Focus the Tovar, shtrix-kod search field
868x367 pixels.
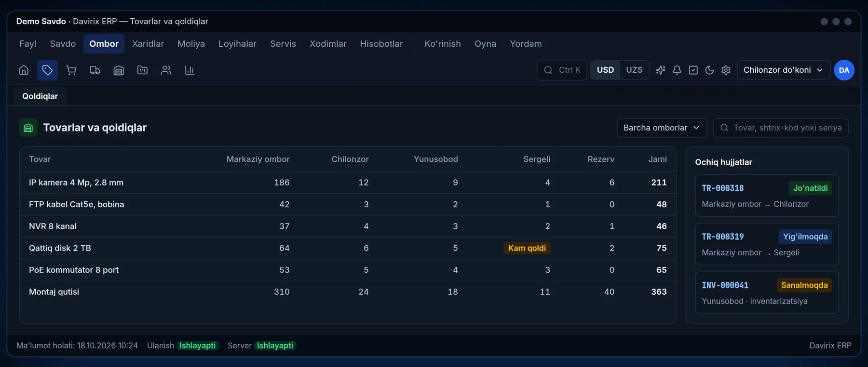[781, 128]
